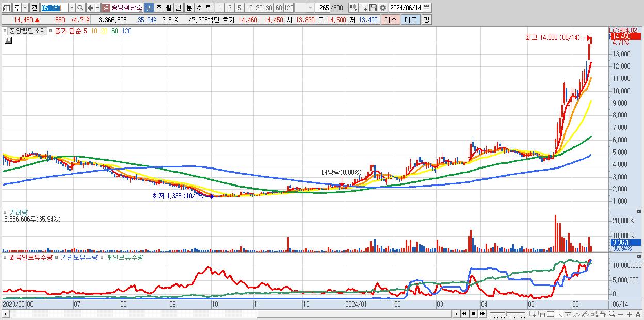Click the add candle indicator icon
This screenshot has width=644, height=320.
tap(353, 8)
